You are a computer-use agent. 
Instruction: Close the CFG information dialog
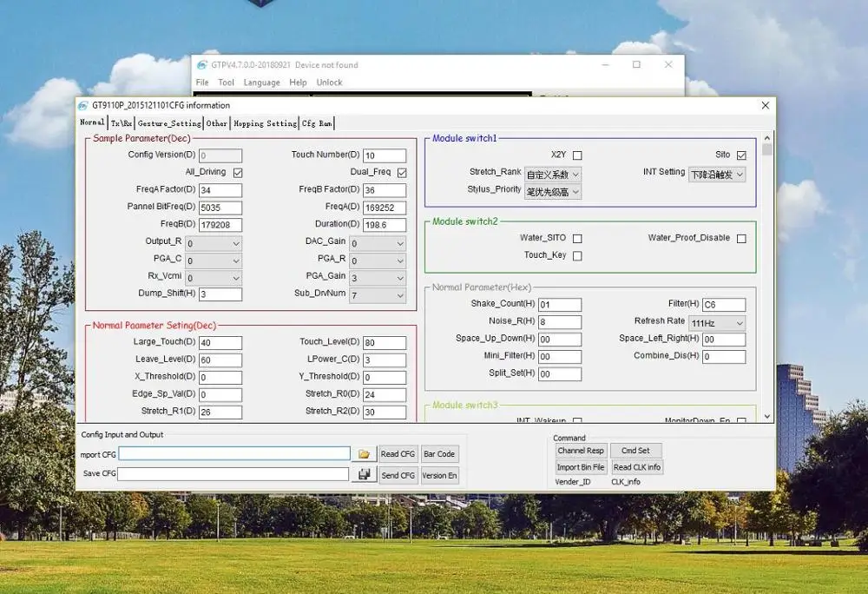pos(765,105)
